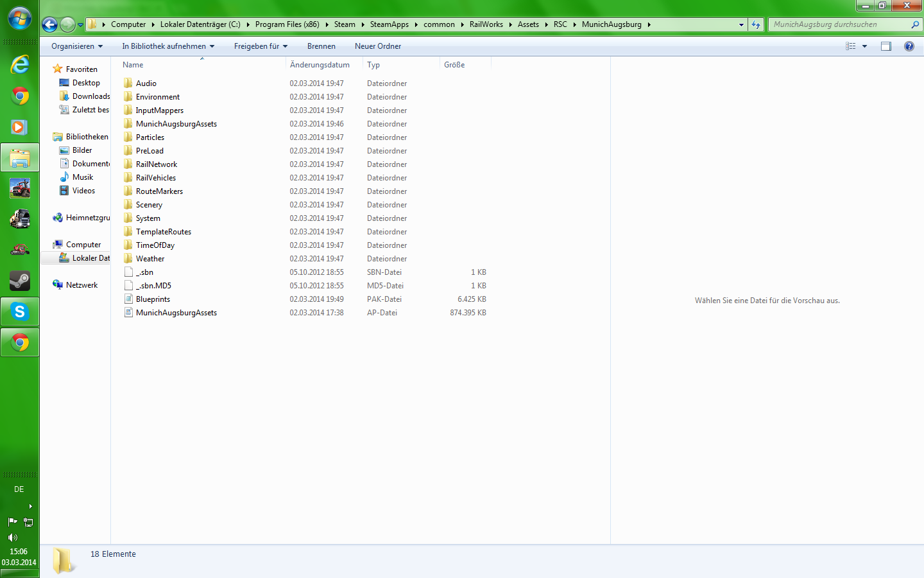Open Videos library in navigation pane
924x578 pixels.
pos(83,191)
